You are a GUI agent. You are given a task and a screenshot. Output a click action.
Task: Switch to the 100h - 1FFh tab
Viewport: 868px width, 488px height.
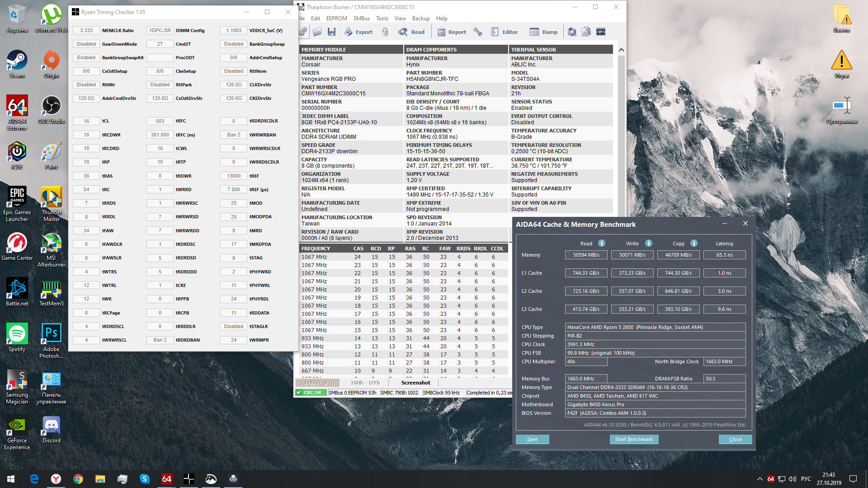tap(365, 383)
